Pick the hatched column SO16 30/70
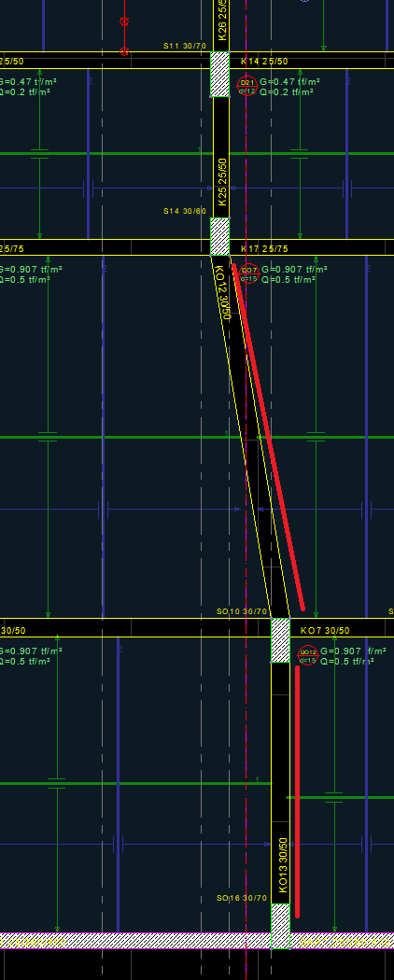The width and height of the screenshot is (394, 980). pos(280,926)
